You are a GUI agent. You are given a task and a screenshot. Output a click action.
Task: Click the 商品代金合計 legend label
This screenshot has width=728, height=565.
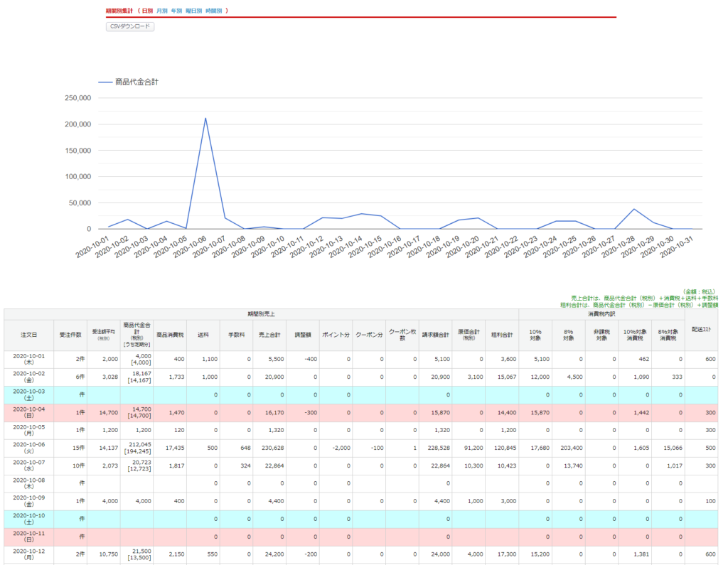point(136,82)
